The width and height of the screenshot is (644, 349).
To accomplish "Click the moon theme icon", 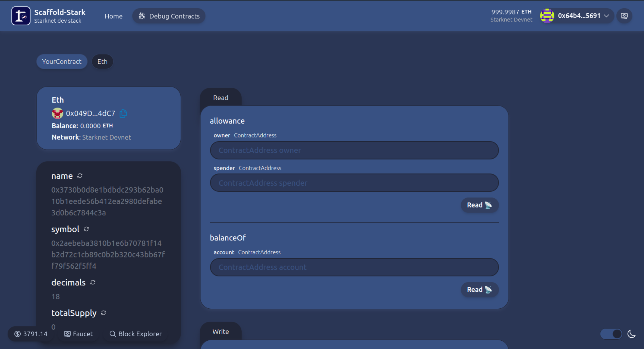I will tap(632, 334).
